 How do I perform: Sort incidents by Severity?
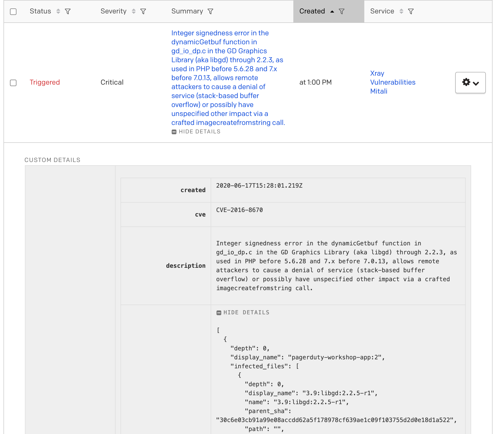[x=134, y=11]
